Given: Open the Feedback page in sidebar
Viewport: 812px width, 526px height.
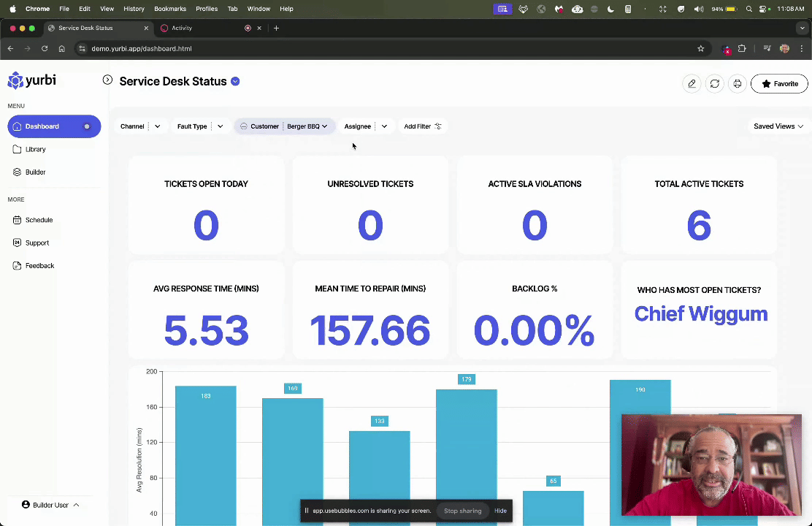Looking at the screenshot, I should 39,266.
